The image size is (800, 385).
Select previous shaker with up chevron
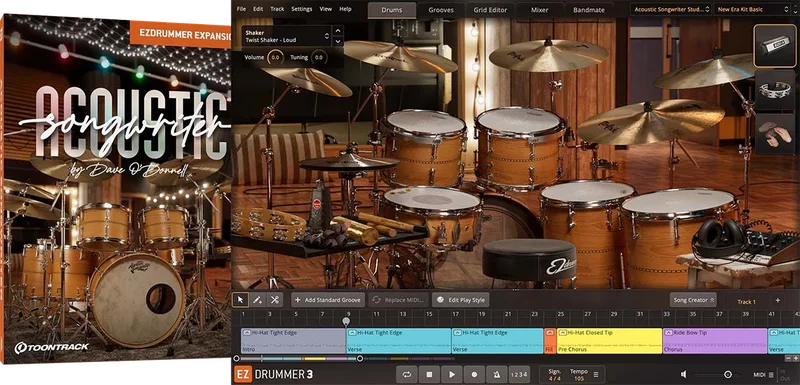(x=337, y=31)
